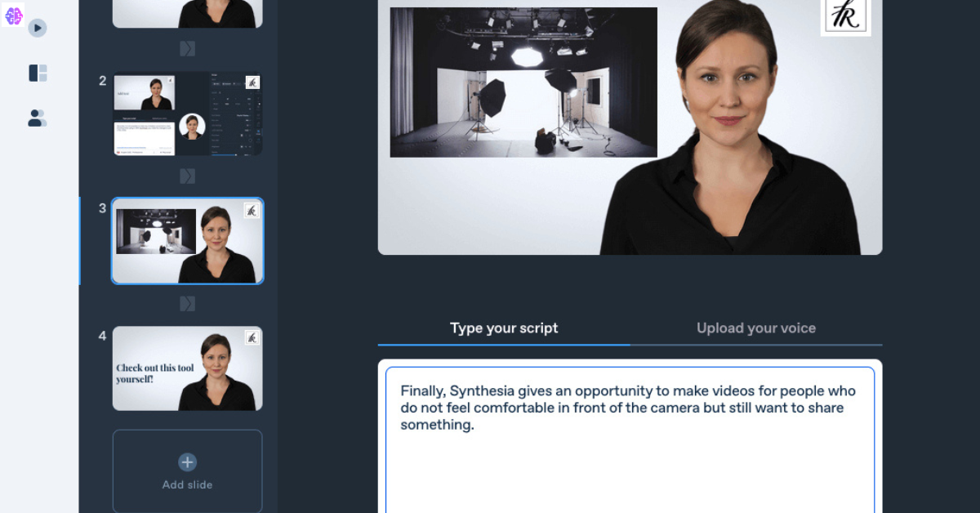Select the partially visible first slide thumbnail

coord(187,13)
